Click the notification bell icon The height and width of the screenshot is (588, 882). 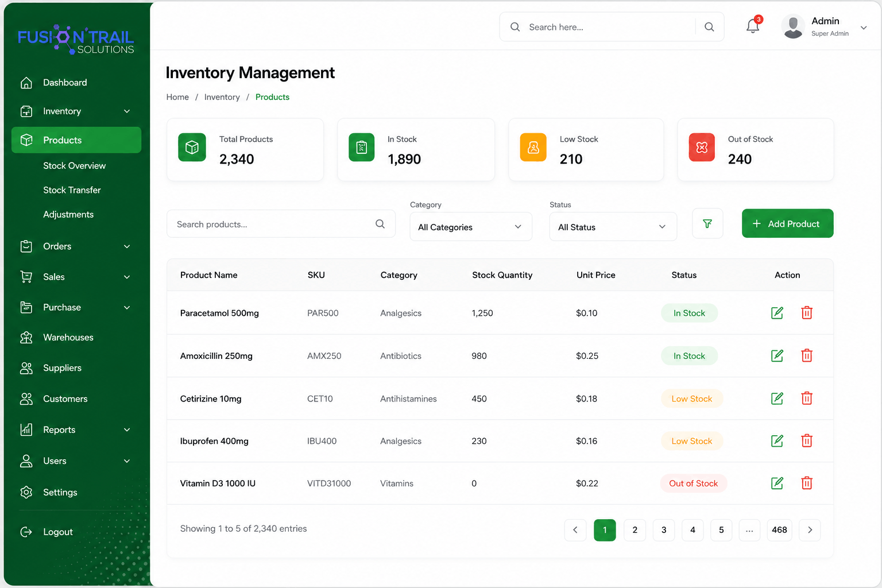(753, 26)
